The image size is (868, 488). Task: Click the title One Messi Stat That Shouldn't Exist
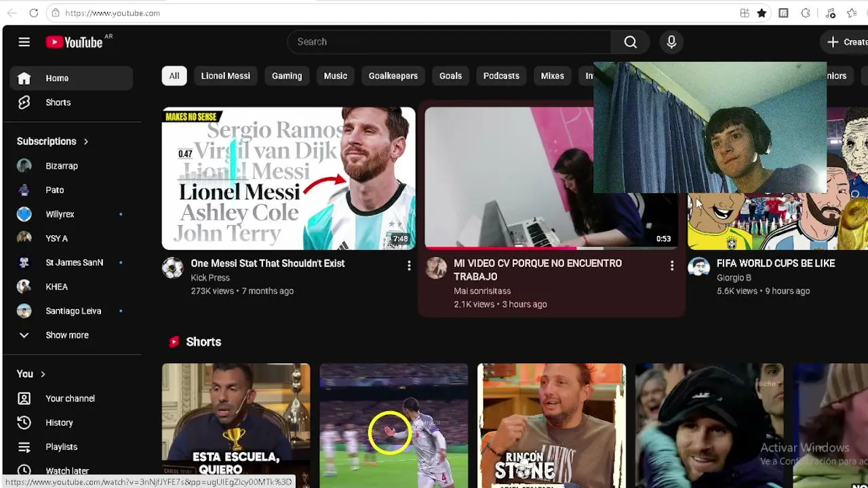coord(268,263)
